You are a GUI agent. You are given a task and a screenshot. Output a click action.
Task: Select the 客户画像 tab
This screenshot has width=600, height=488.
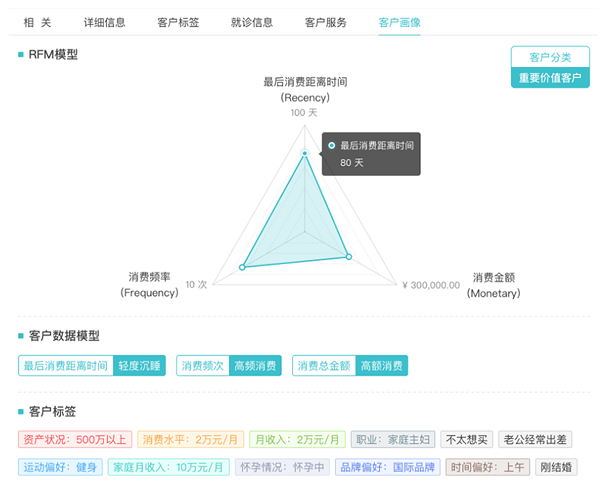click(399, 22)
